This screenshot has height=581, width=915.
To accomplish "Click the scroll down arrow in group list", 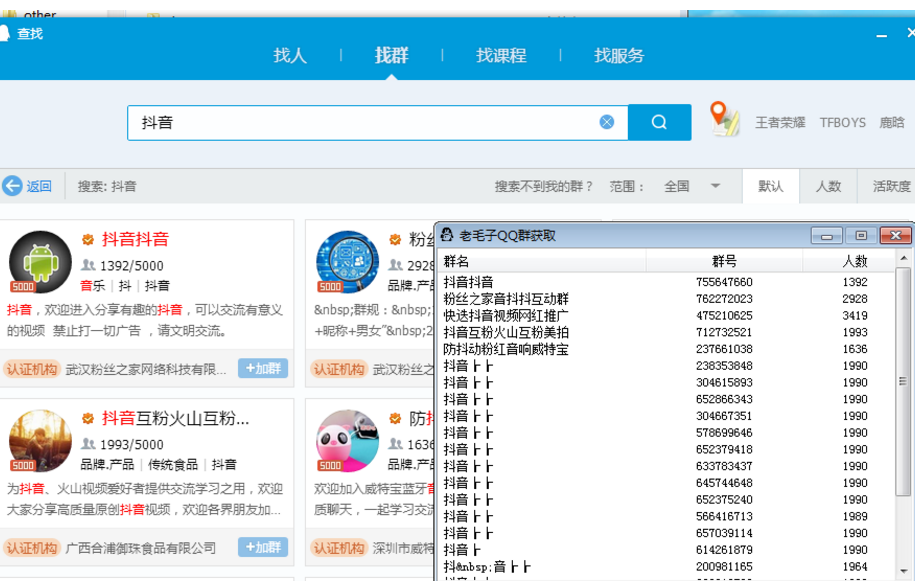I will tap(903, 571).
